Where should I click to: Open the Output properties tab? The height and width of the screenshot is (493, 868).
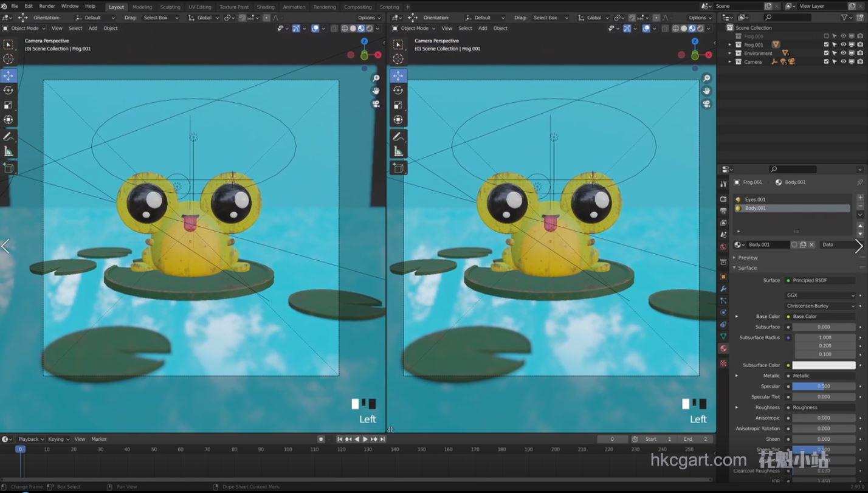click(723, 211)
